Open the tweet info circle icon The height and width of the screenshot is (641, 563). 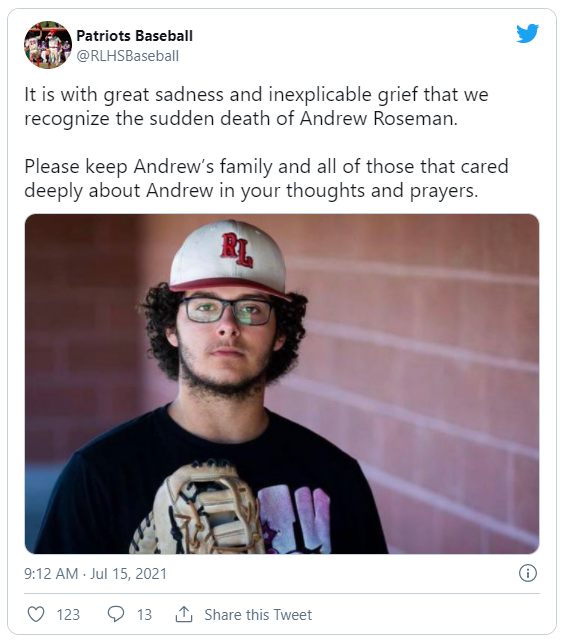pyautogui.click(x=527, y=573)
